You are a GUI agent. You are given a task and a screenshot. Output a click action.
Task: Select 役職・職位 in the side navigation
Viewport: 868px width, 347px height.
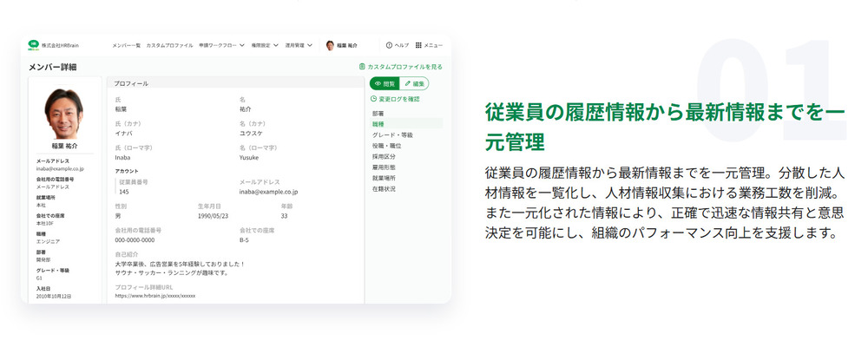point(386,146)
